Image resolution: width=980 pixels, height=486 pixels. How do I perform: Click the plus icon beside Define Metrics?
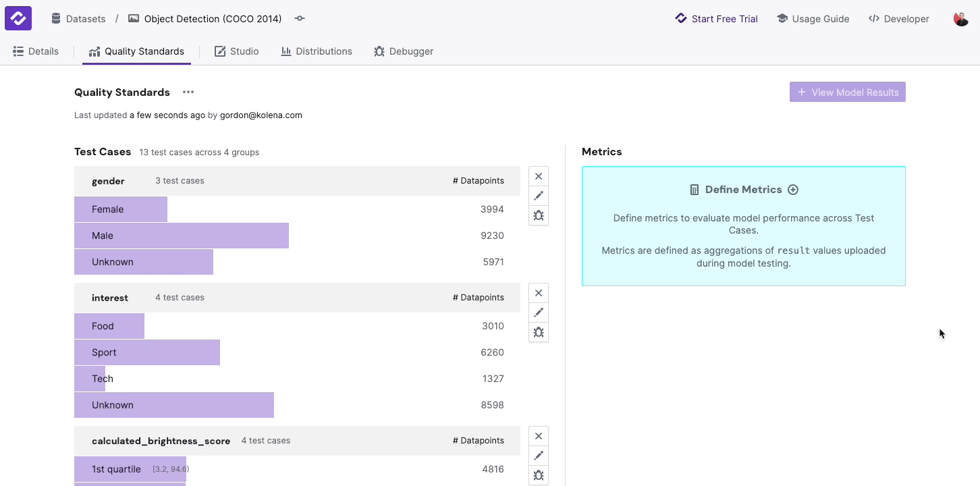coord(793,190)
